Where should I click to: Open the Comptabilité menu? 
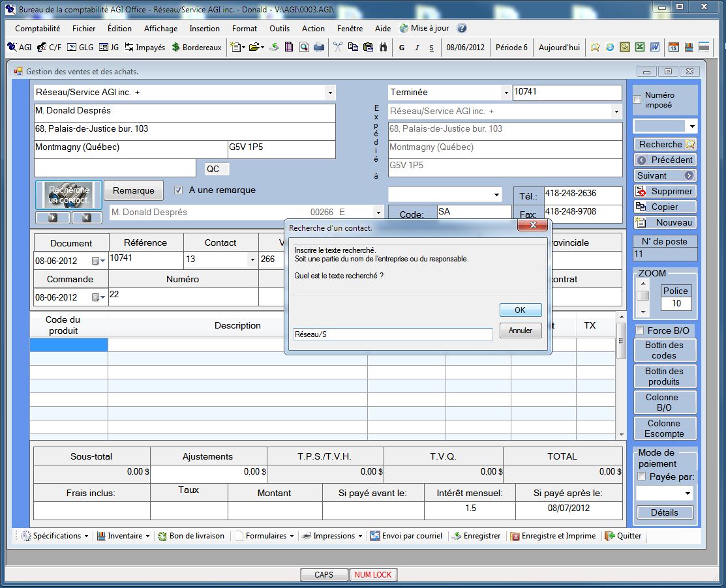(37, 28)
